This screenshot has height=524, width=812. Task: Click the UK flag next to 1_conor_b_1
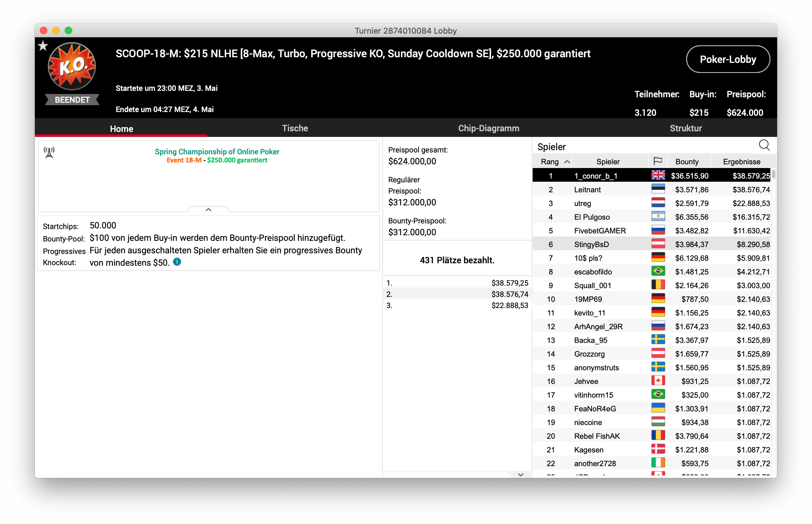[x=658, y=175]
